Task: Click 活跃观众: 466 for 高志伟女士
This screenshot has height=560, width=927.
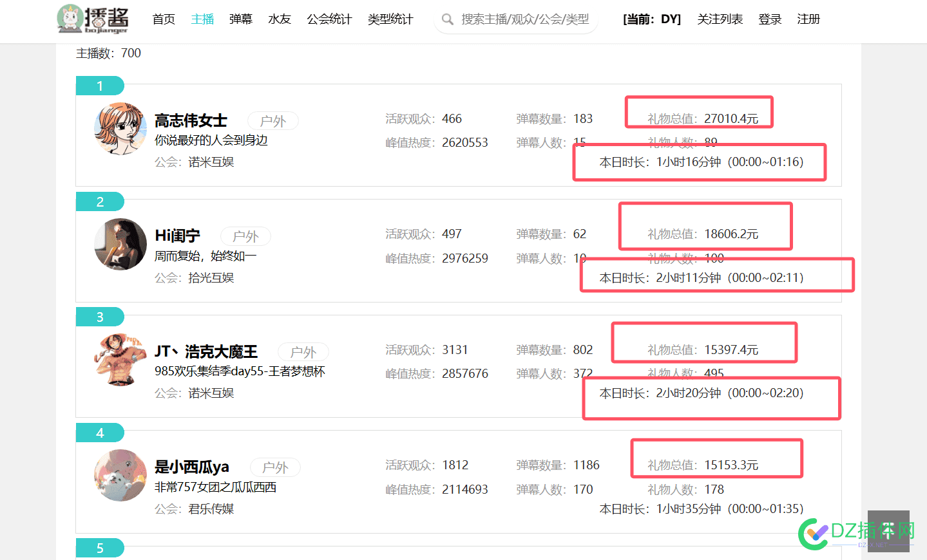Action: [x=424, y=119]
